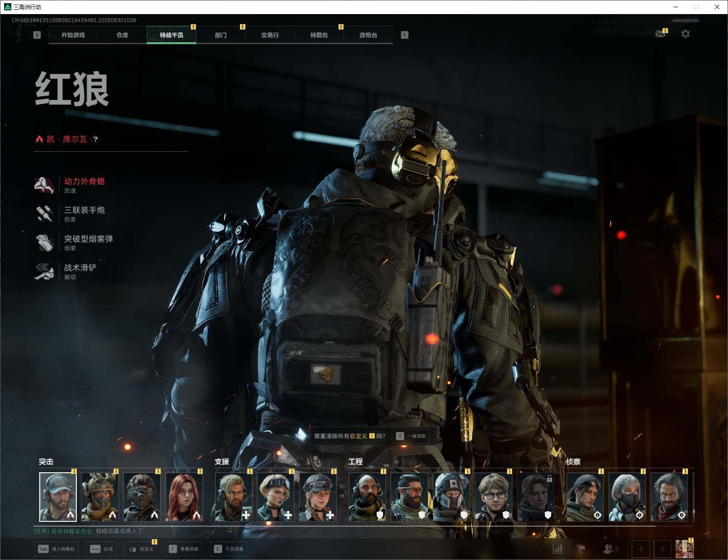
Task: Click the 动力外骨骼 skill name
Action: tap(85, 181)
